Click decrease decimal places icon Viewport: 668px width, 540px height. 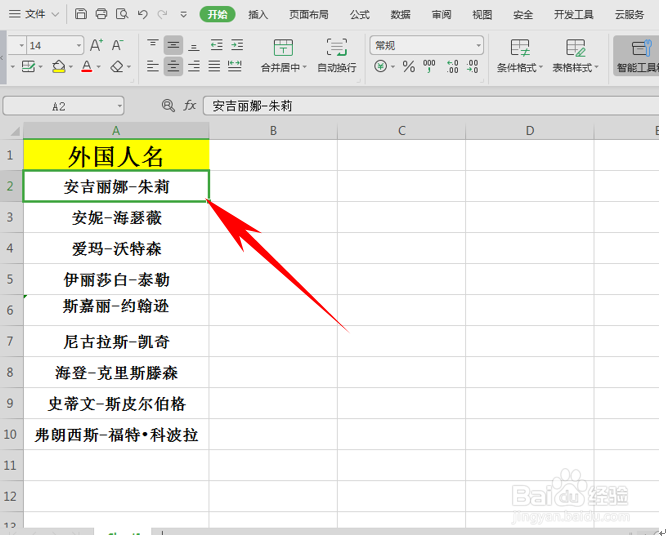[x=472, y=66]
